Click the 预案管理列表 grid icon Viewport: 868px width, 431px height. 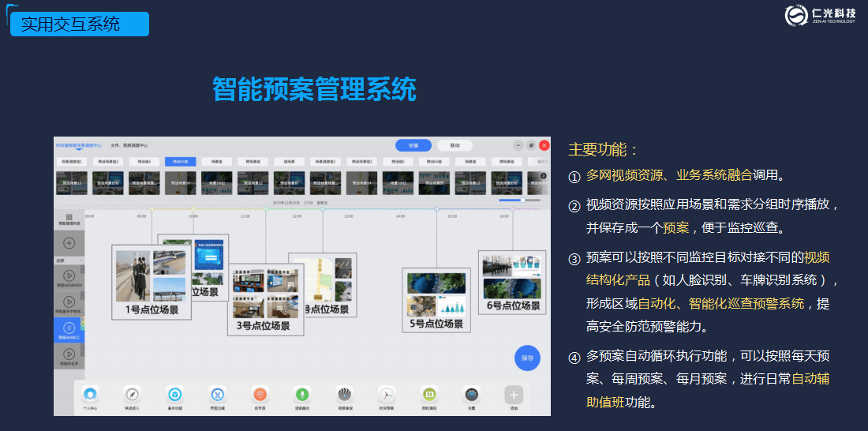tap(69, 219)
